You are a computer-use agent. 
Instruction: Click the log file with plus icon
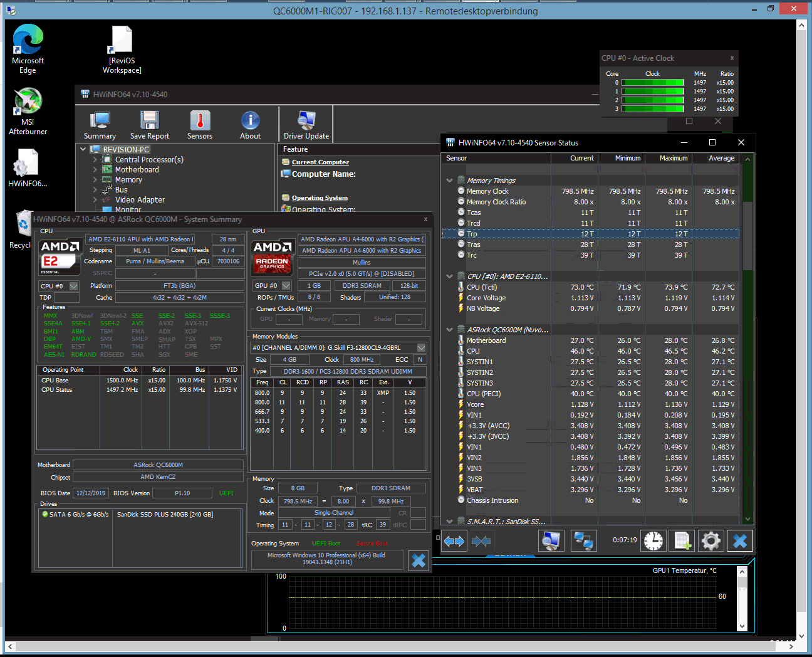(x=682, y=540)
